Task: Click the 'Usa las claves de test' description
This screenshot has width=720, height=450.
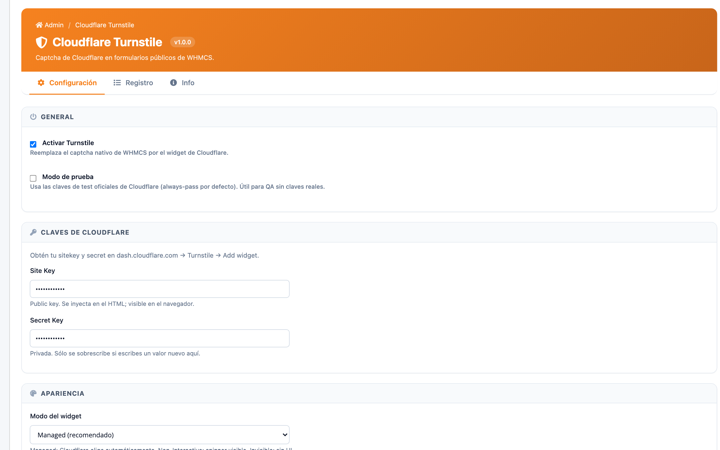Action: click(177, 186)
